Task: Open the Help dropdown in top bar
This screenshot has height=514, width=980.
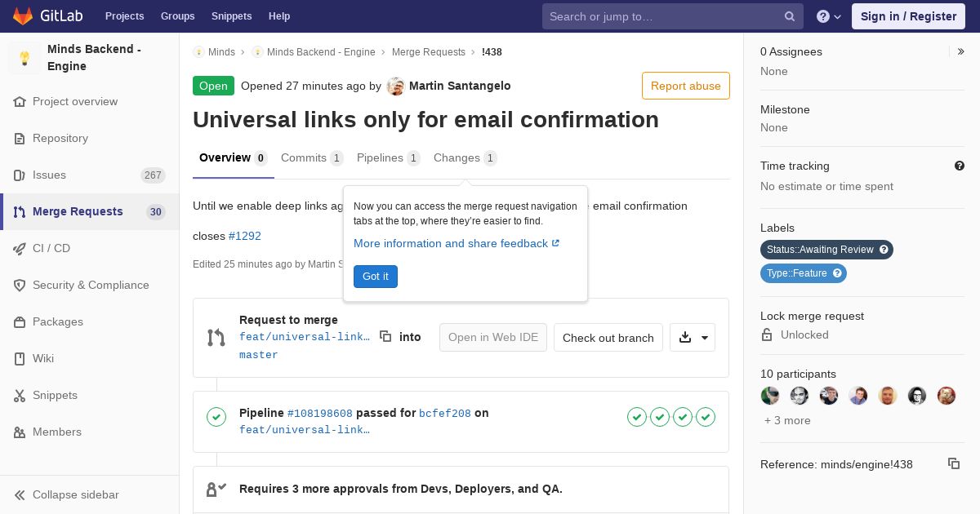Action: tap(829, 16)
